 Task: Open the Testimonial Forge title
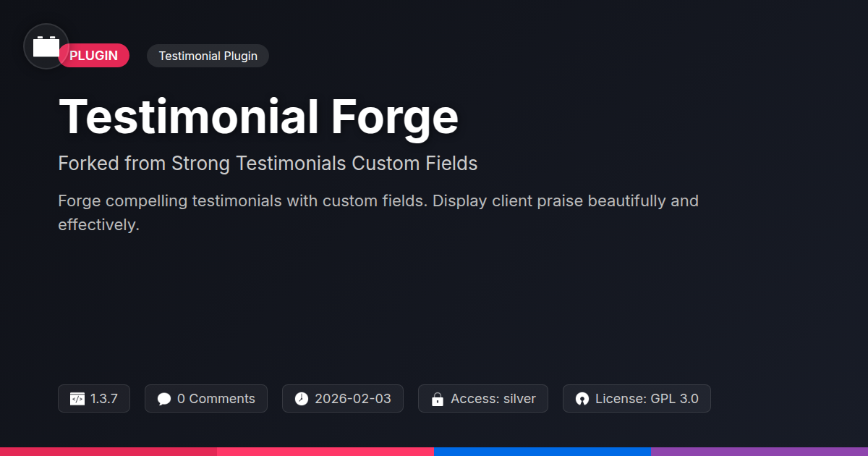(x=258, y=117)
